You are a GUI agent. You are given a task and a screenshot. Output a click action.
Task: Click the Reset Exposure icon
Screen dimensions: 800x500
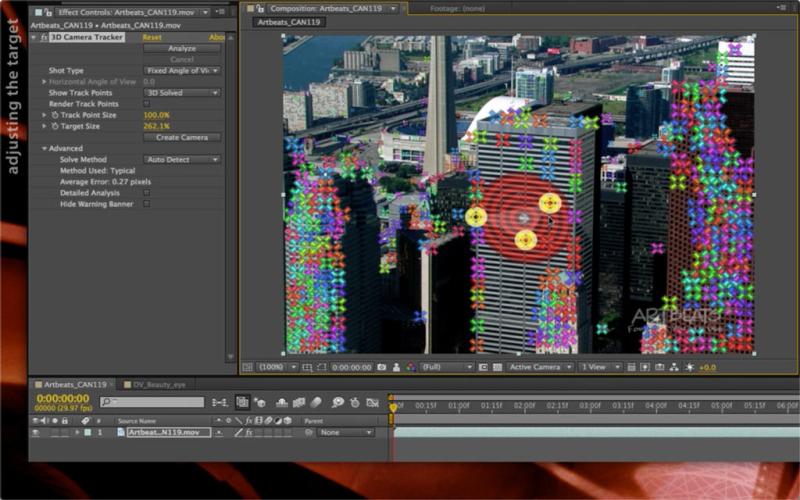coord(689,367)
